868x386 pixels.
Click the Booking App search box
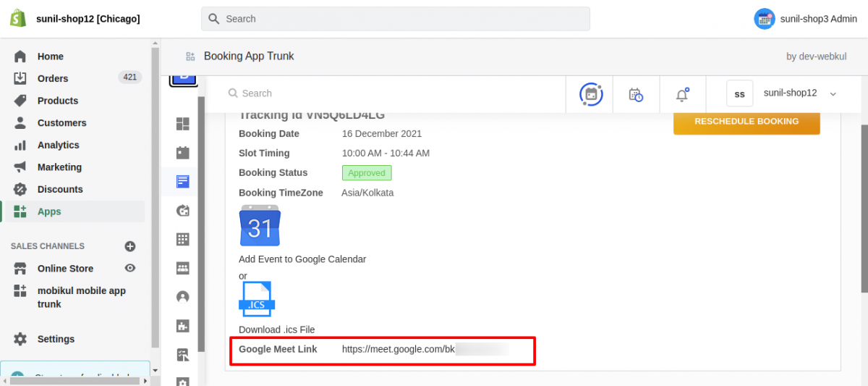pos(391,93)
